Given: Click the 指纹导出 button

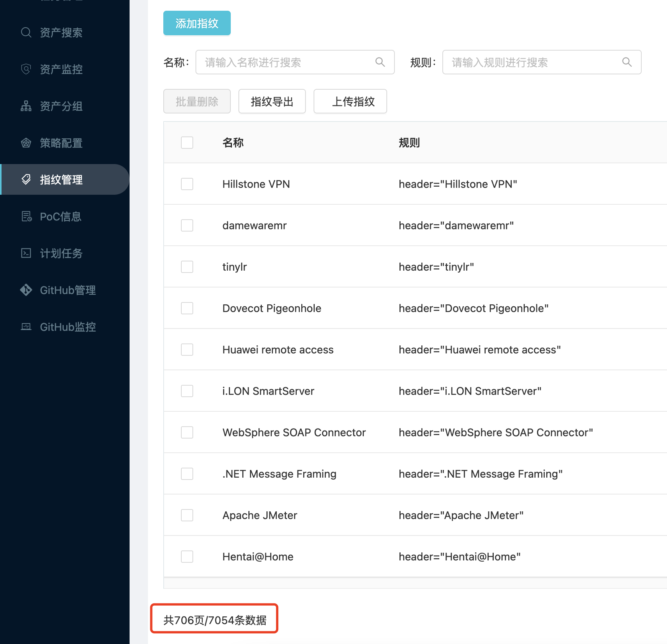Looking at the screenshot, I should click(272, 101).
